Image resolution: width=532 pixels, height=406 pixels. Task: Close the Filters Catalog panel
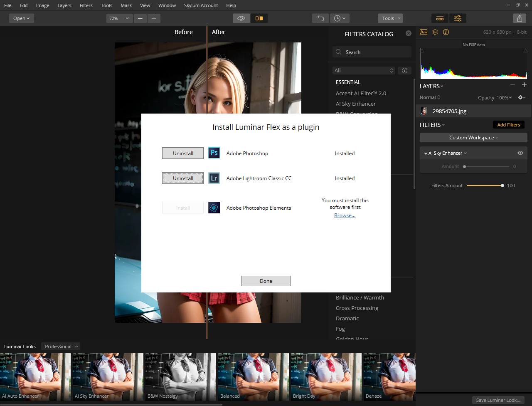(x=409, y=33)
